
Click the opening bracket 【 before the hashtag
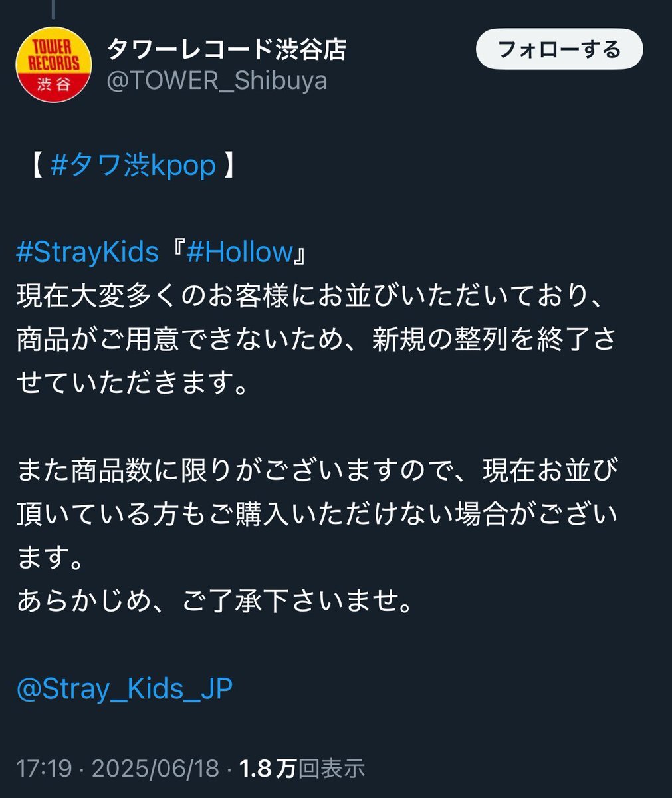(36, 166)
